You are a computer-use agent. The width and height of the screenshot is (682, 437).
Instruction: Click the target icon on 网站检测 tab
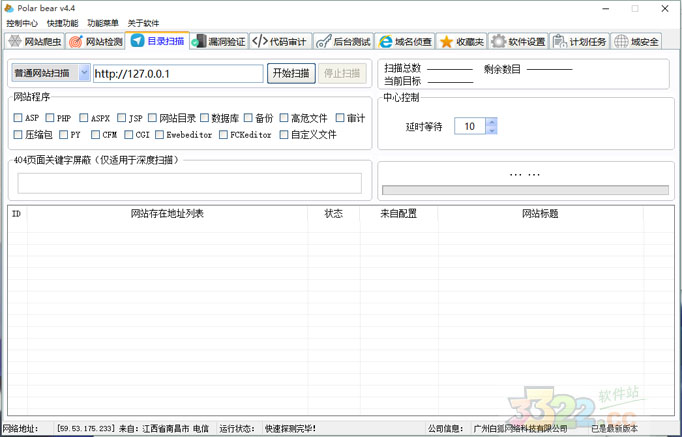(76, 42)
